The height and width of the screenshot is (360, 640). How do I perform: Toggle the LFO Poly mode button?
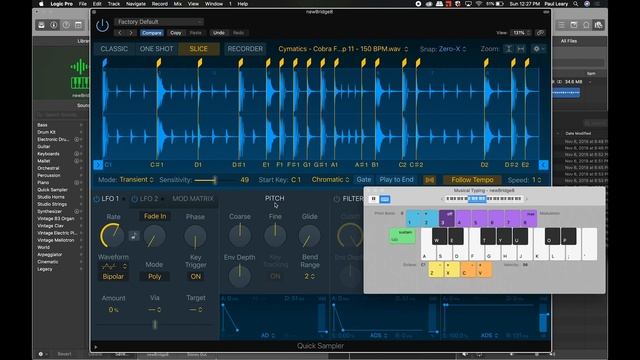point(154,276)
